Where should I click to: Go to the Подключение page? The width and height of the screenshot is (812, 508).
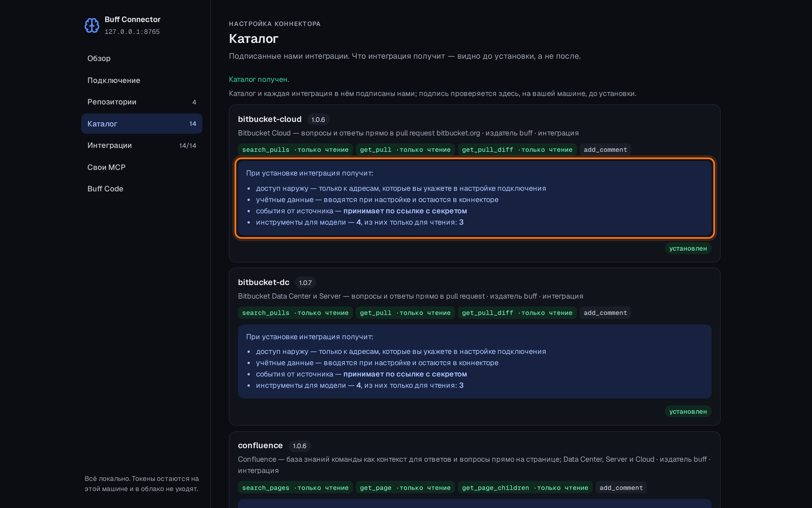pyautogui.click(x=142, y=80)
